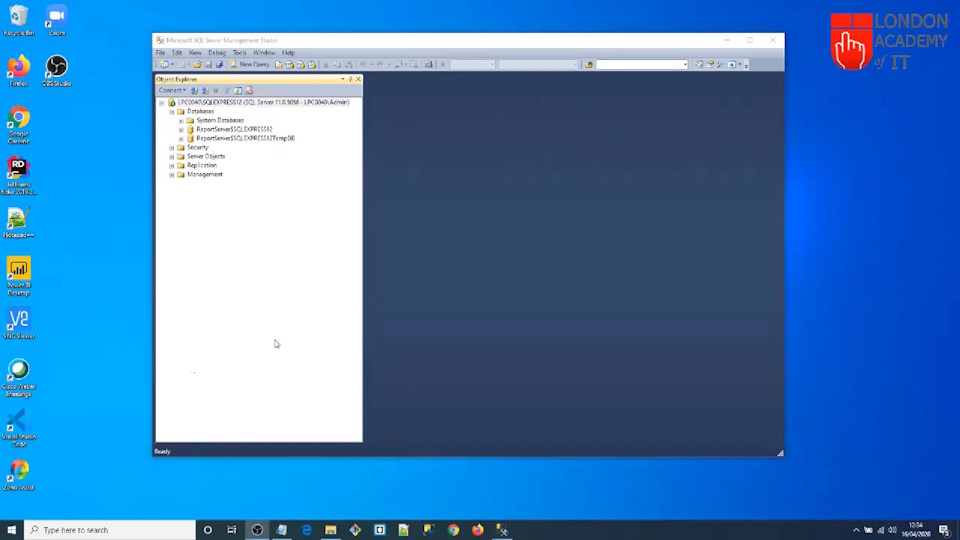The height and width of the screenshot is (540, 960).
Task: Click the Database Engine Query icon beside New Query
Action: tap(279, 64)
